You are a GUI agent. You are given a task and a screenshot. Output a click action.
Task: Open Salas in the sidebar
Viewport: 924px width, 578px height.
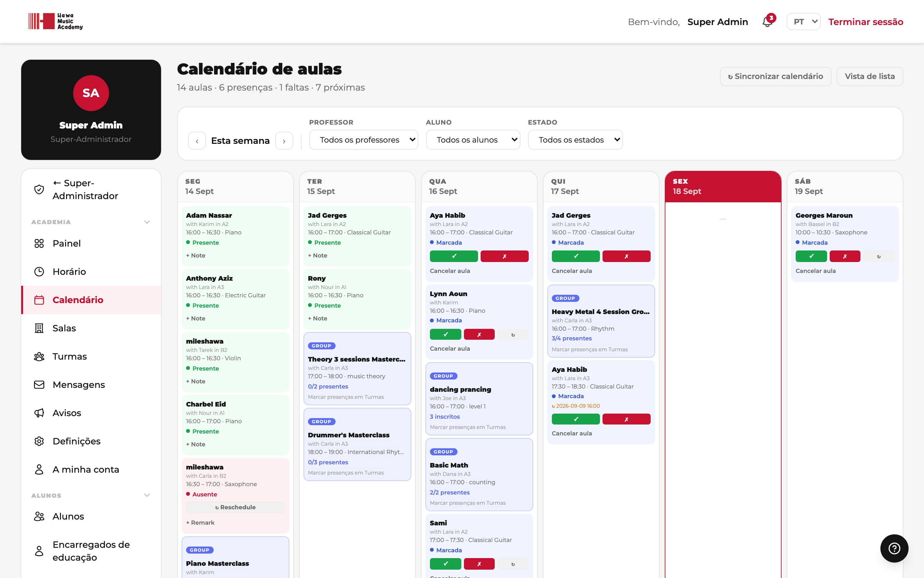coord(91,328)
